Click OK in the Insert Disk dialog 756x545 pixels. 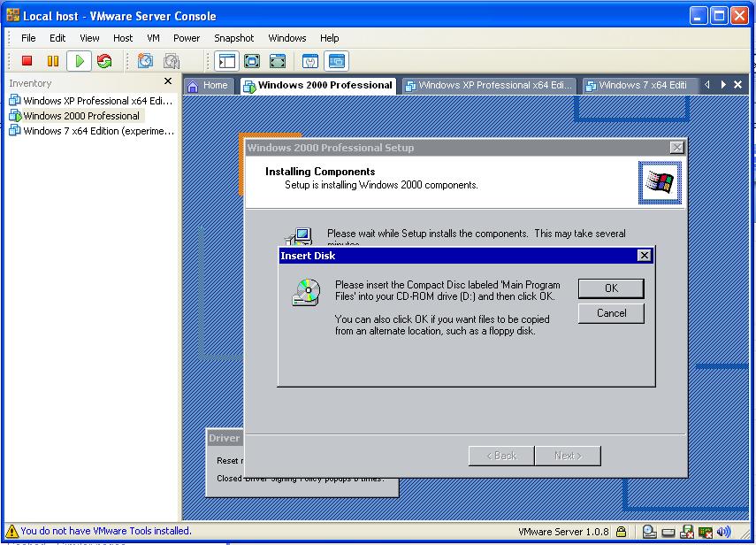[x=611, y=288]
